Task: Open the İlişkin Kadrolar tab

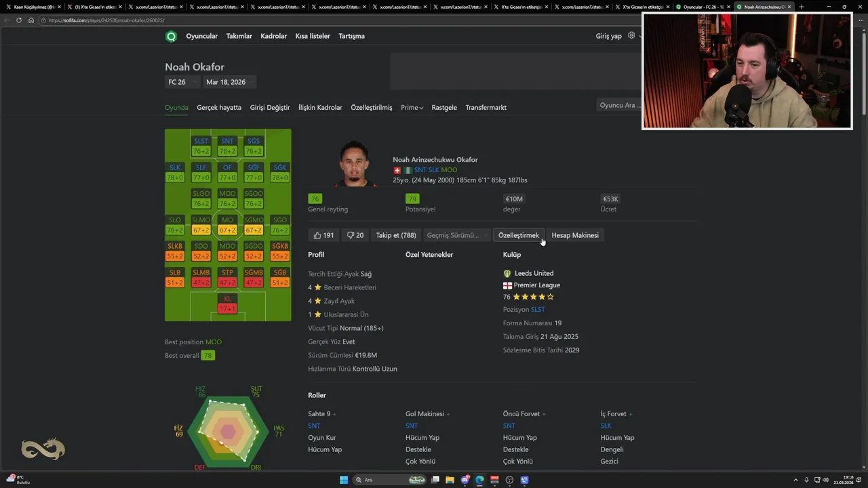Action: pyautogui.click(x=320, y=108)
